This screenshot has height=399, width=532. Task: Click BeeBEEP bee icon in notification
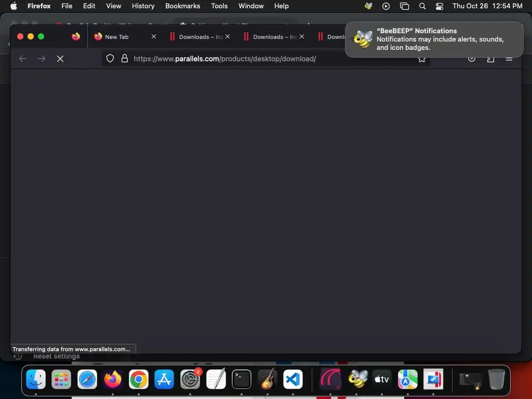coord(362,39)
